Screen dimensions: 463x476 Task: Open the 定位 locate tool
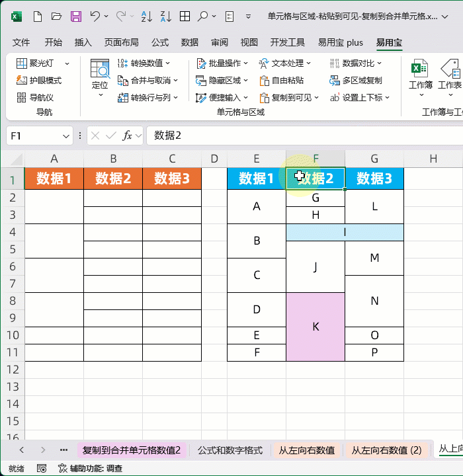pos(100,76)
